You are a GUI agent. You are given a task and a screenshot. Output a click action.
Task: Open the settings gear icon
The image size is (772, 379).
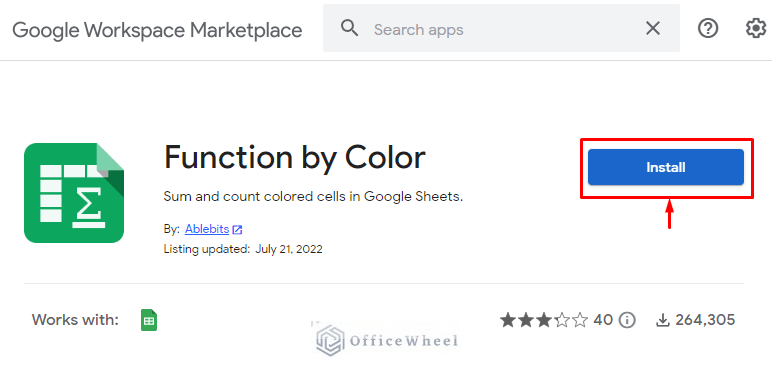(x=756, y=29)
